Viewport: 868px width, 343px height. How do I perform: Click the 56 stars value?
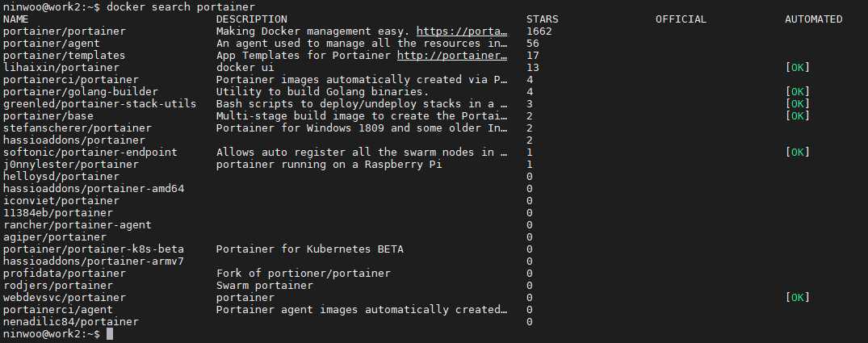tap(533, 44)
